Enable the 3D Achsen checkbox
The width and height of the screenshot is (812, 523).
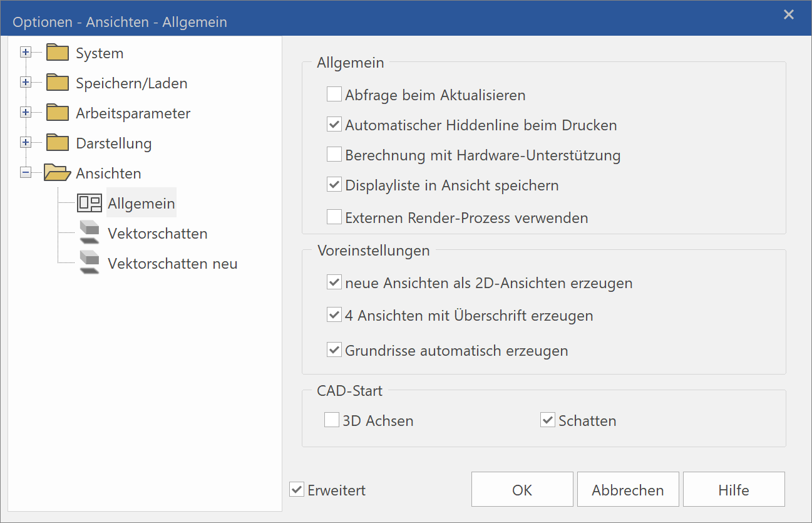click(331, 420)
